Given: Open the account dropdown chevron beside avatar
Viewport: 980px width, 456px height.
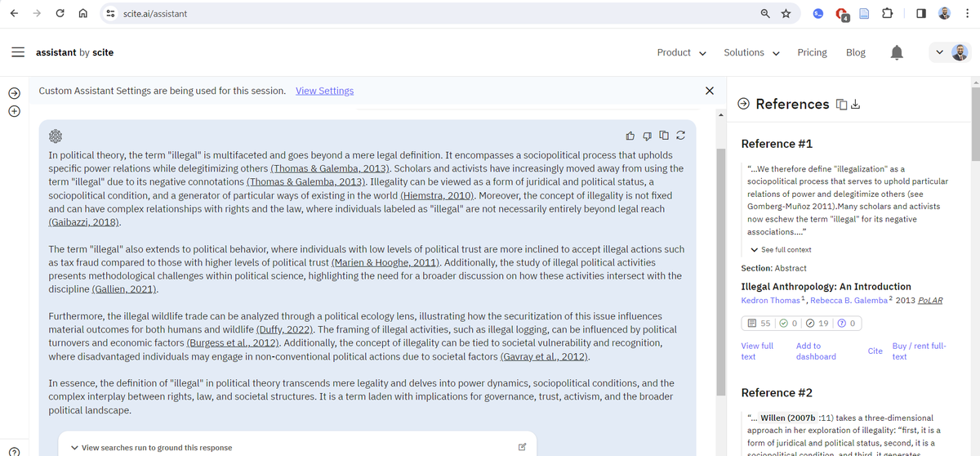Looking at the screenshot, I should [939, 52].
